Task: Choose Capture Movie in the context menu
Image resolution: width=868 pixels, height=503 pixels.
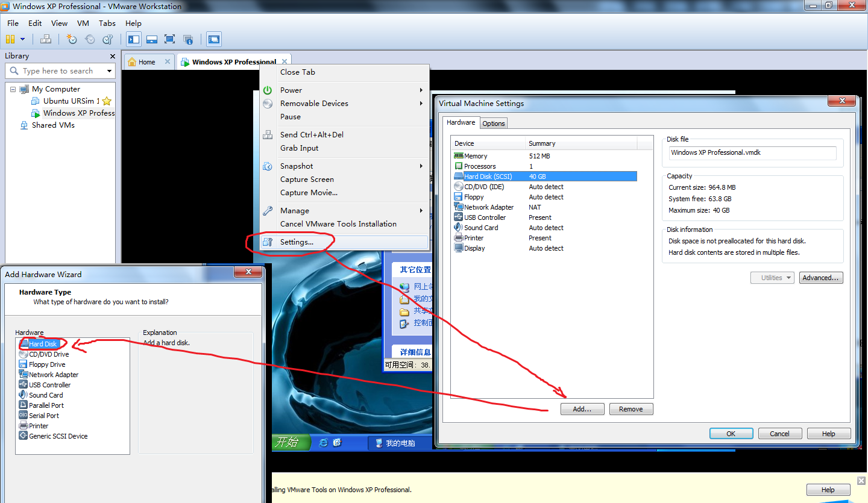Action: click(x=344, y=193)
